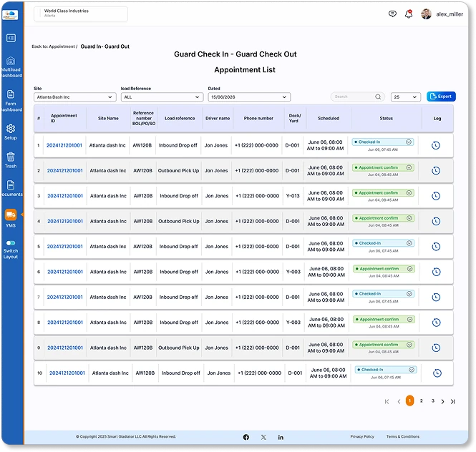The height and width of the screenshot is (452, 476).
Task: View log history for row 1
Action: click(x=436, y=146)
